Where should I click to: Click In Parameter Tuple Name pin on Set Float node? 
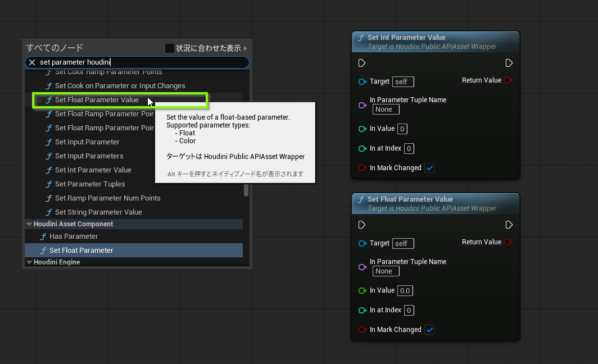tap(362, 267)
